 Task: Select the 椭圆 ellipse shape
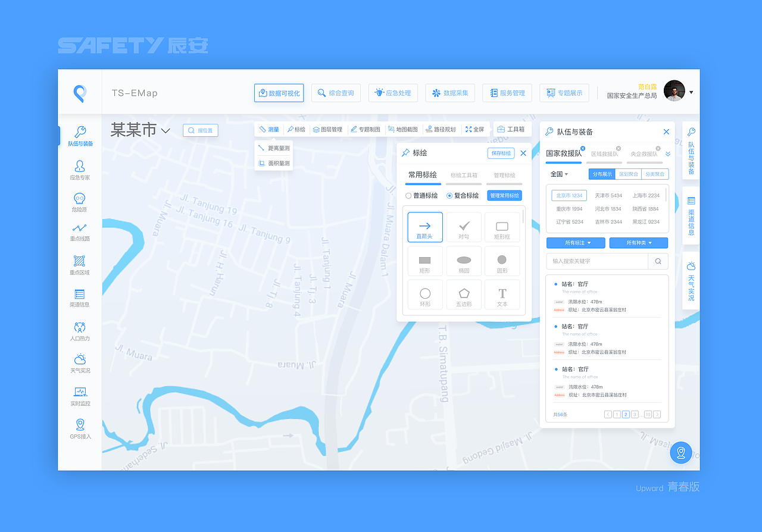click(x=464, y=261)
